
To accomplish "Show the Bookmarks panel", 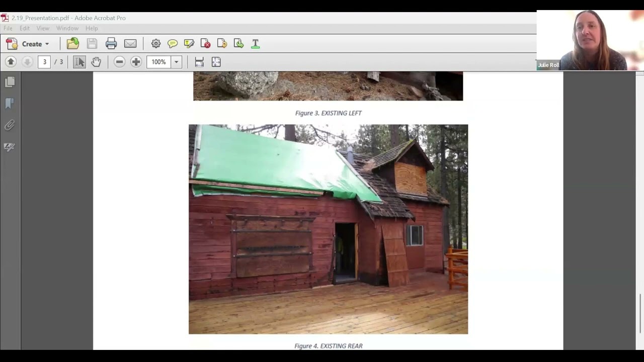I will click(x=10, y=104).
